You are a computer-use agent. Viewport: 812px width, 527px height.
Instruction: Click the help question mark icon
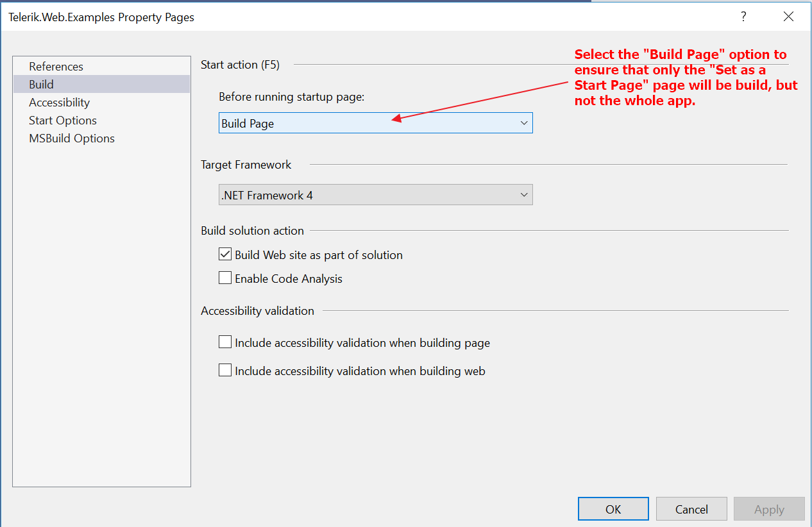coord(743,17)
